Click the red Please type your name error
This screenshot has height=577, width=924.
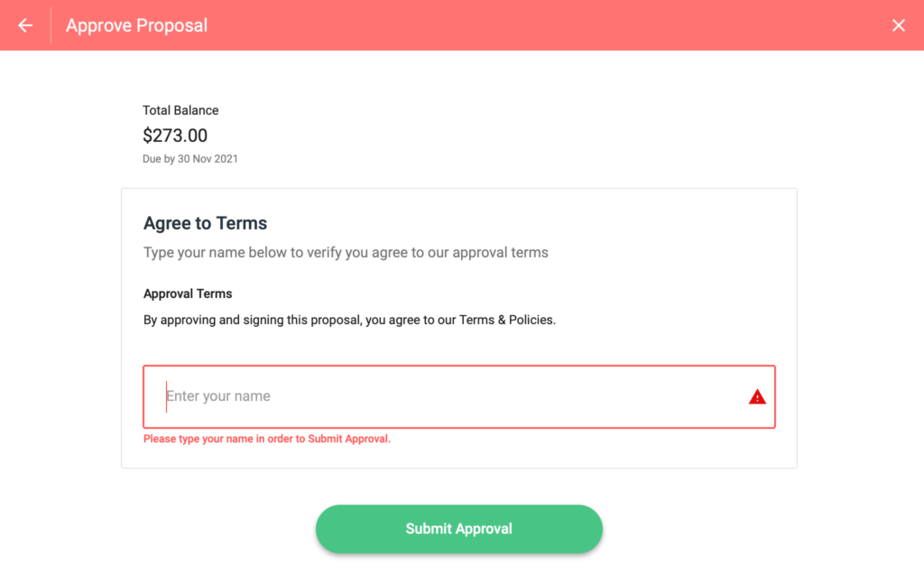[x=267, y=439]
